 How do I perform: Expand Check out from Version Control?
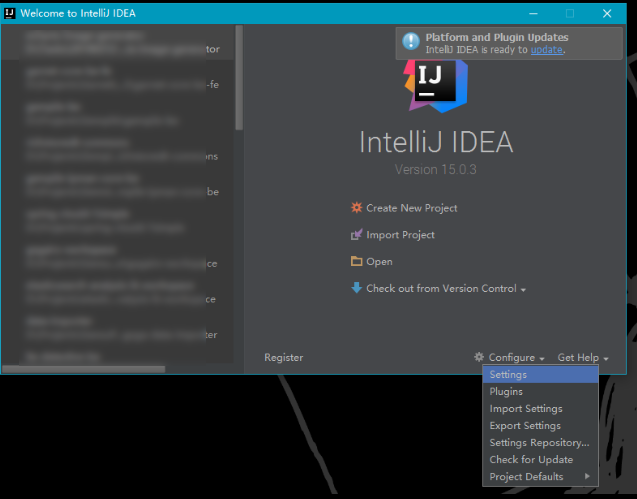click(x=446, y=289)
